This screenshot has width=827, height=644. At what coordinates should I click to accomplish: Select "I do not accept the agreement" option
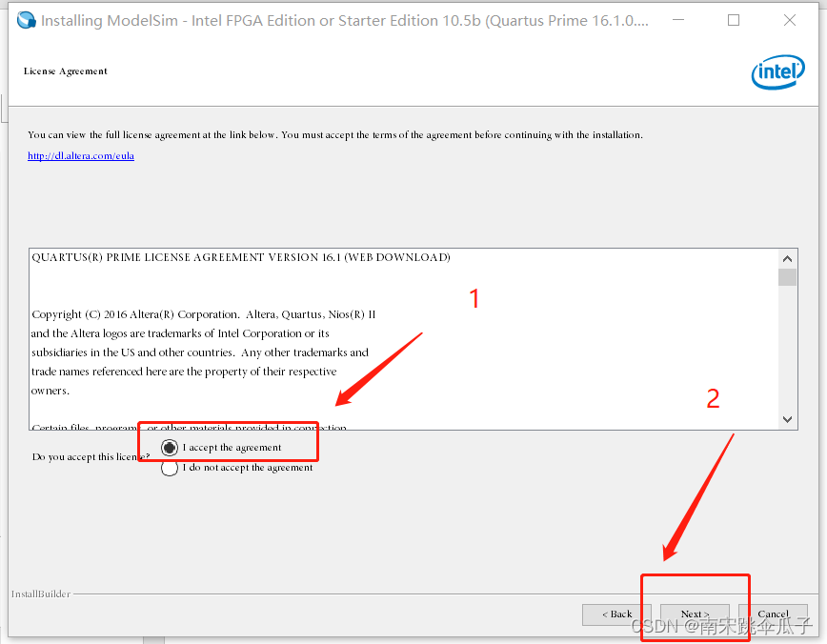point(170,468)
